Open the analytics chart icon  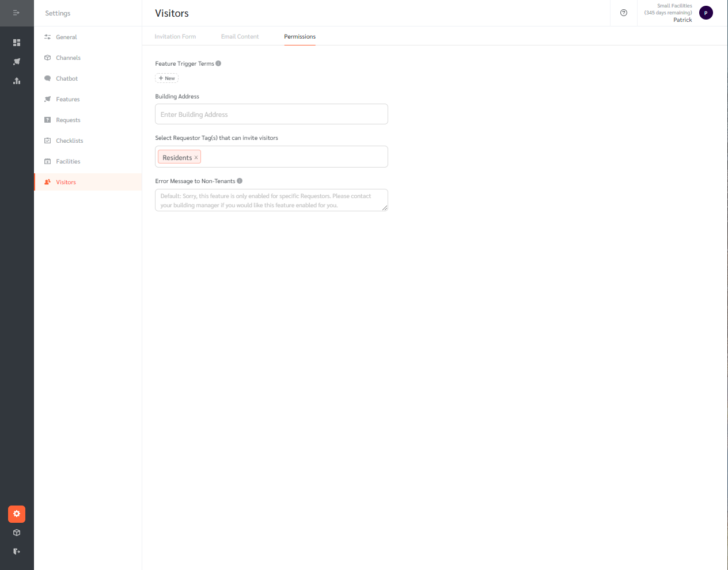[17, 81]
